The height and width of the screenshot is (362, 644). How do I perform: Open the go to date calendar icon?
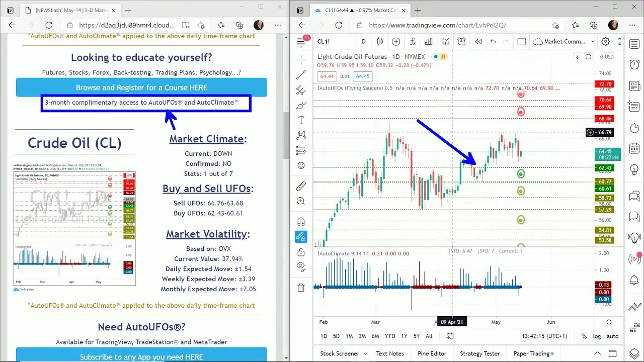coord(450,336)
